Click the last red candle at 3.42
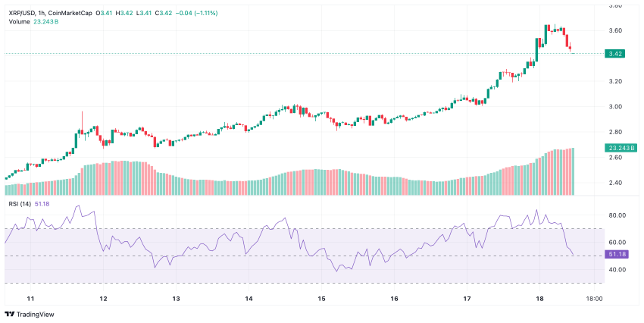The image size is (644, 323). point(573,52)
